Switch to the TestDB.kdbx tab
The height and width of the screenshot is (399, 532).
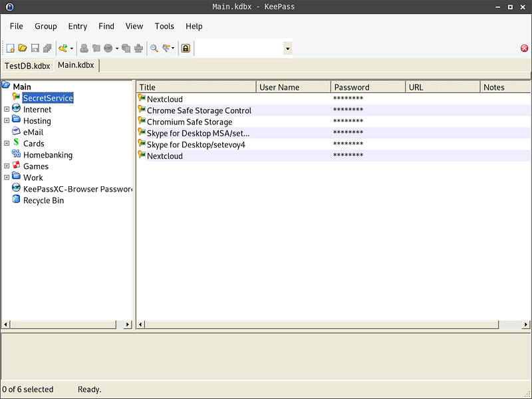coord(27,66)
